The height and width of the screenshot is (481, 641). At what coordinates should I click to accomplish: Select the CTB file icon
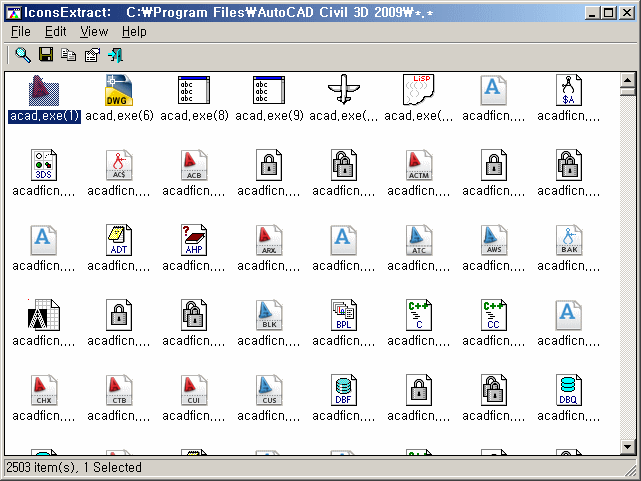pyautogui.click(x=119, y=390)
